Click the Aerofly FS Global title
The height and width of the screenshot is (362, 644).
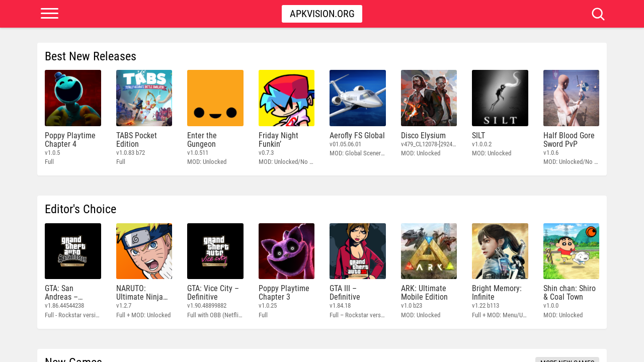tap(357, 136)
